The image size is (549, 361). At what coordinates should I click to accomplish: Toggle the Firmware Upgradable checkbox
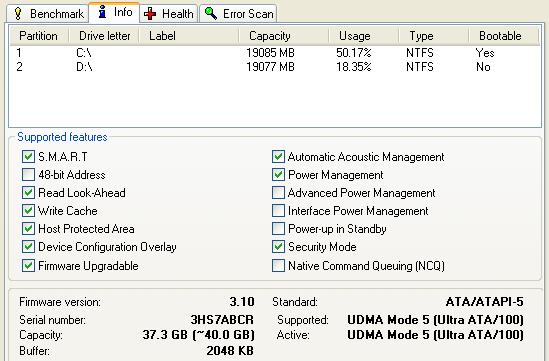[28, 265]
